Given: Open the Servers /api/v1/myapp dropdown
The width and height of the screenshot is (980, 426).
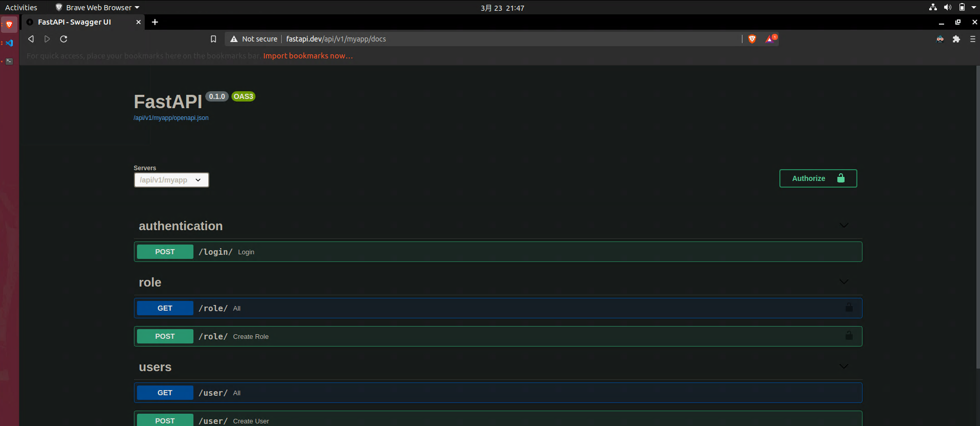Looking at the screenshot, I should click(171, 180).
